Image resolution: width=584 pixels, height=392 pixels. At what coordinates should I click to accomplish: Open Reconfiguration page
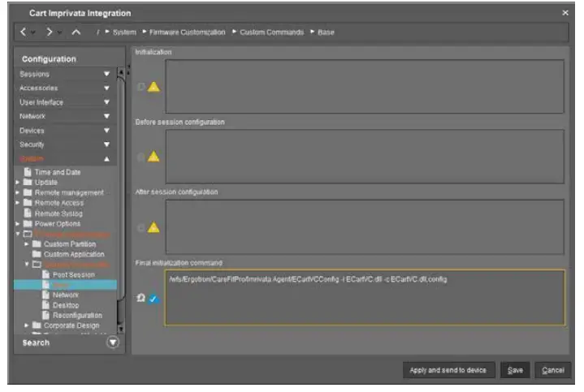pyautogui.click(x=77, y=316)
